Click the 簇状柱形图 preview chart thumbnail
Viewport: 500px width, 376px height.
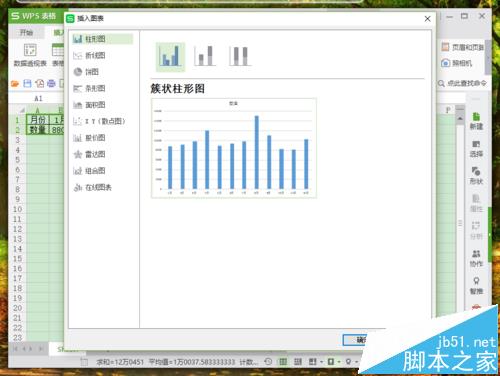[234, 148]
